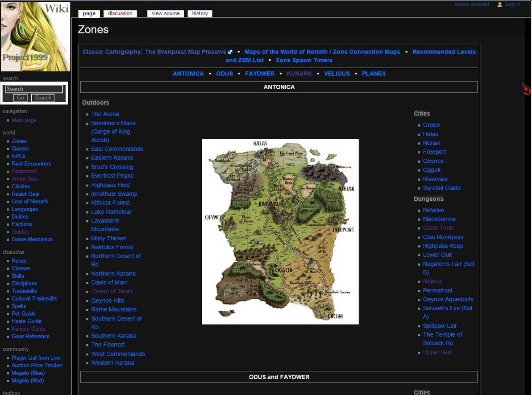The image size is (532, 395).
Task: Open the Zones link in the world sidebar
Action: [x=19, y=141]
